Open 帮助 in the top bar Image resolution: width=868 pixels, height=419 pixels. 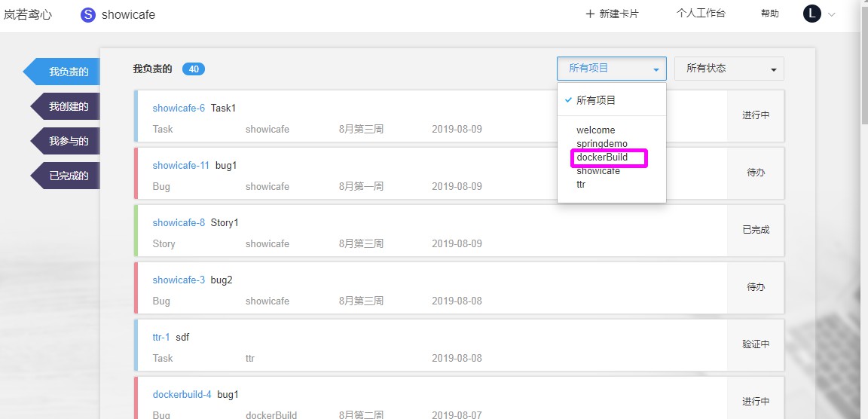pyautogui.click(x=769, y=14)
